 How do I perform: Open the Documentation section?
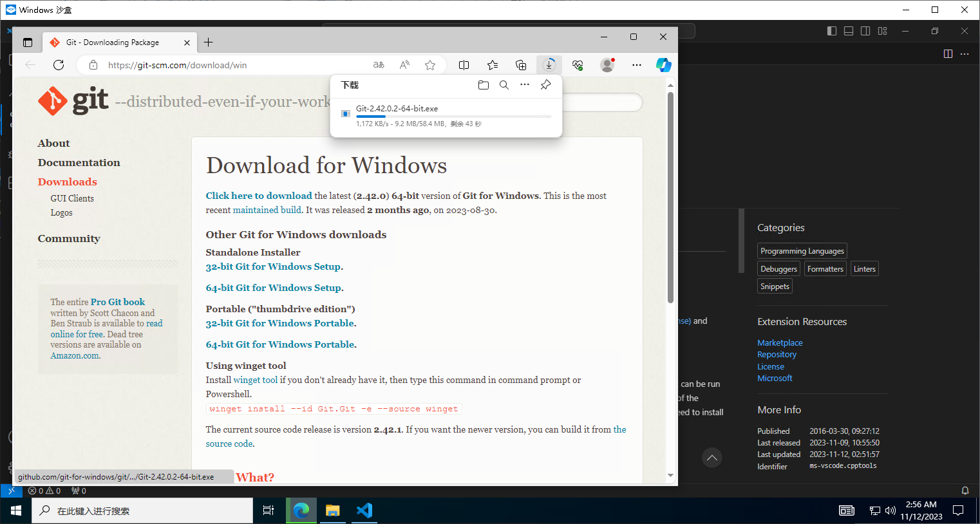(79, 163)
